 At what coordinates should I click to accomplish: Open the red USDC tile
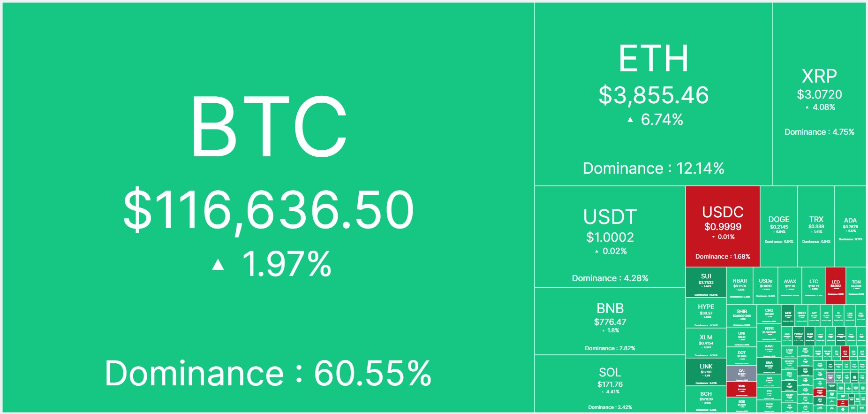click(723, 226)
